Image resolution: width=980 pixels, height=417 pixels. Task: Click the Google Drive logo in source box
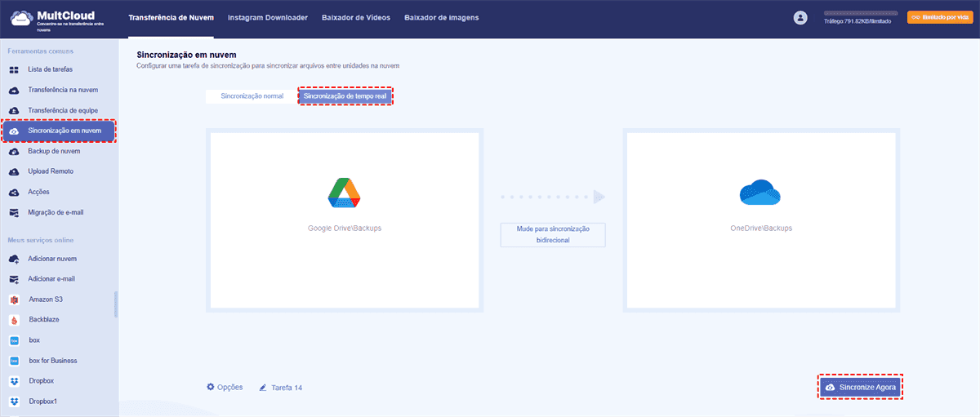pyautogui.click(x=345, y=193)
